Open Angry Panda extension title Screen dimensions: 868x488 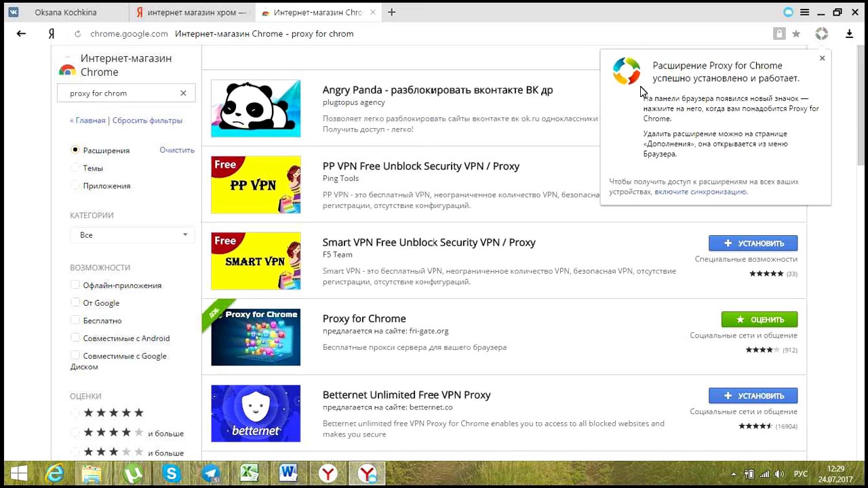click(x=437, y=89)
